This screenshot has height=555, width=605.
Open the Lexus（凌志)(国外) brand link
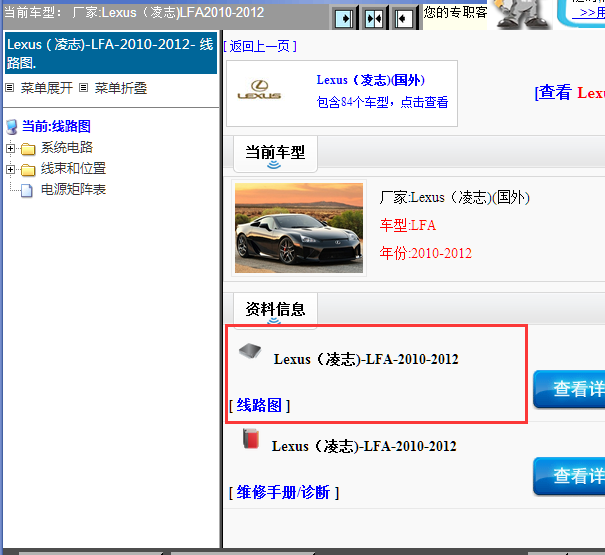point(371,80)
